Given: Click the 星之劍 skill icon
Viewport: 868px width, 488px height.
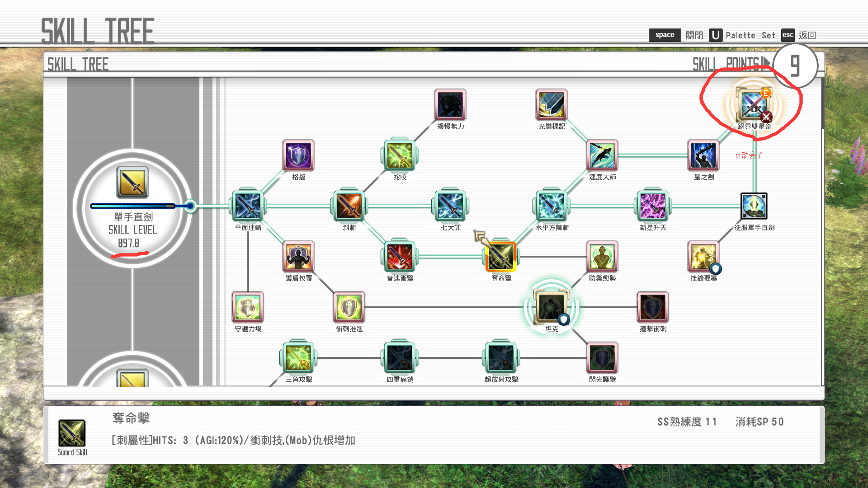Looking at the screenshot, I should [703, 155].
